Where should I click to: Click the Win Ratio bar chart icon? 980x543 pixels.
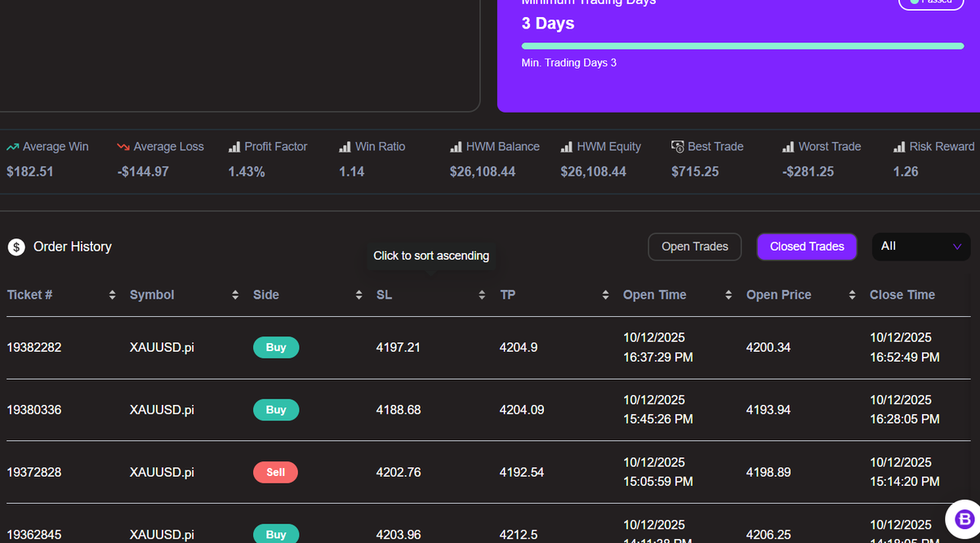coord(345,147)
